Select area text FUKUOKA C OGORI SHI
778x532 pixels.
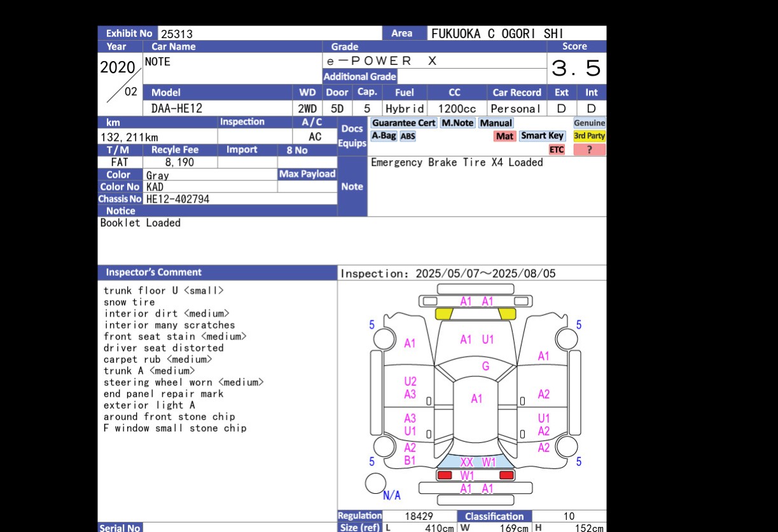(497, 34)
